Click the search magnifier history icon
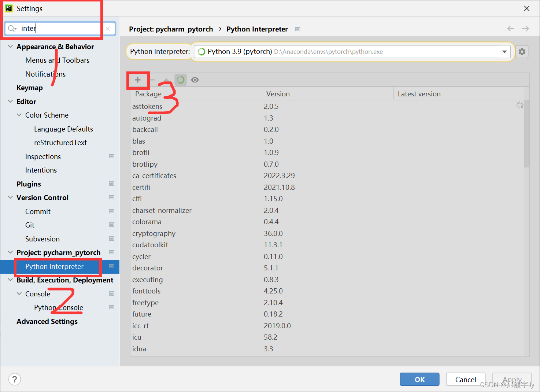The height and width of the screenshot is (392, 540). [12, 29]
